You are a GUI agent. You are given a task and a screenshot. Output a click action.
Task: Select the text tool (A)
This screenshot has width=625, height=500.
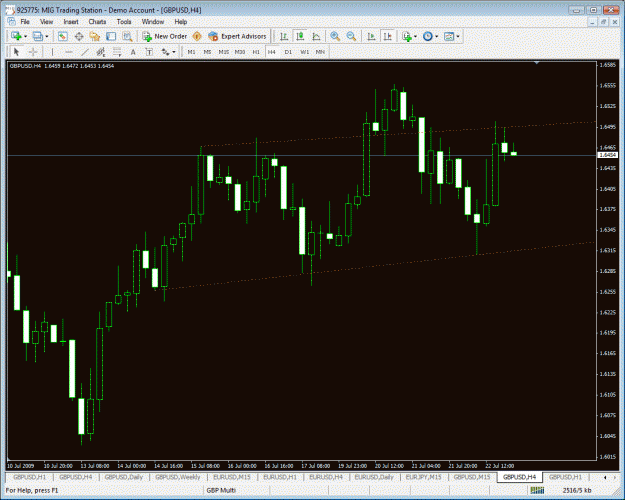tap(133, 52)
